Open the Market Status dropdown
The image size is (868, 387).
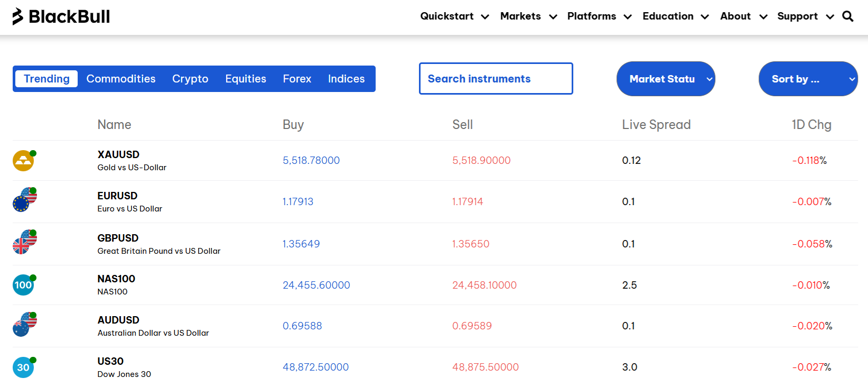click(x=666, y=79)
